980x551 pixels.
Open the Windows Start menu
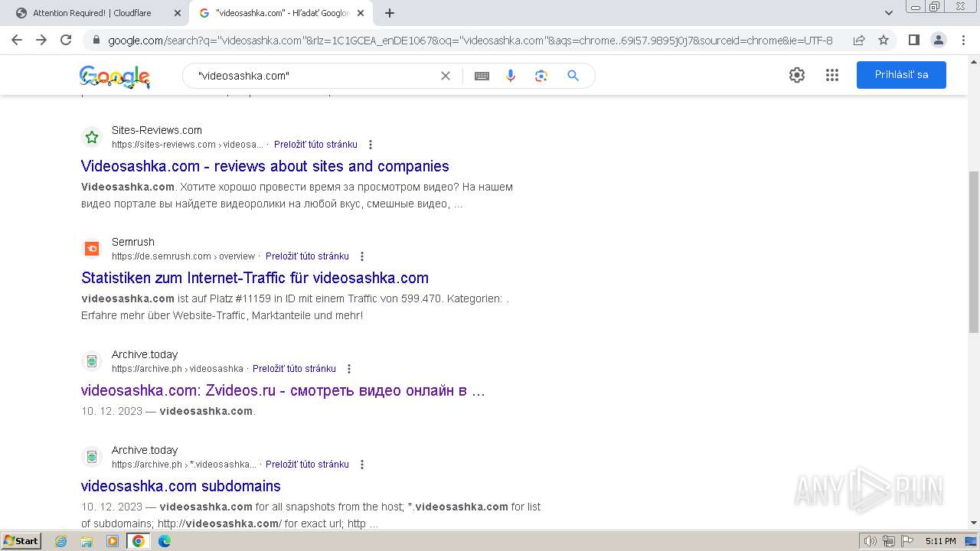pyautogui.click(x=21, y=540)
